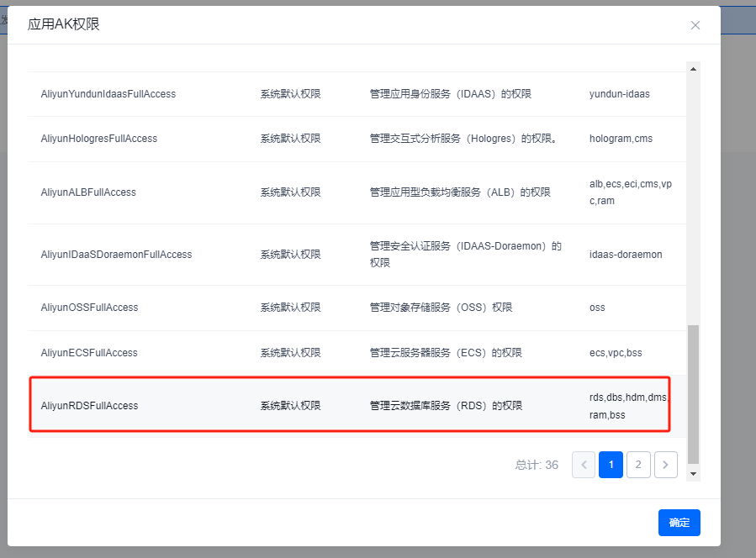Click the scrollbar up arrow
The image size is (756, 558).
693,69
